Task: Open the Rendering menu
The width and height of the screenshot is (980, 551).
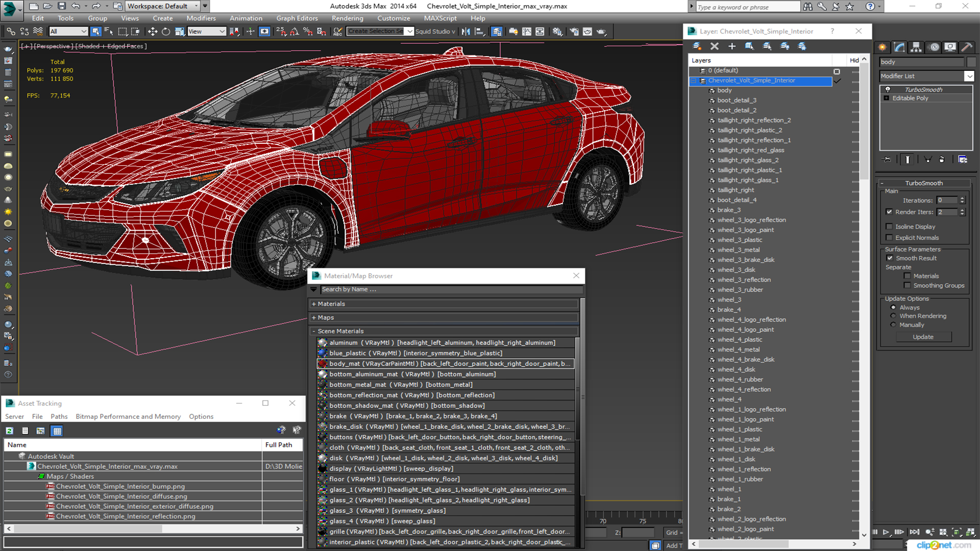Action: coord(348,18)
